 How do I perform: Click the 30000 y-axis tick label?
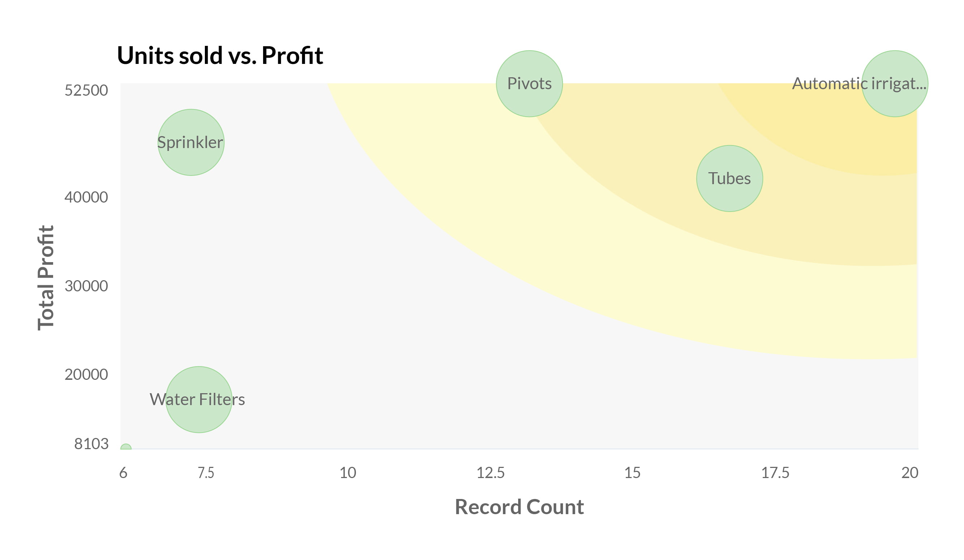click(x=86, y=286)
